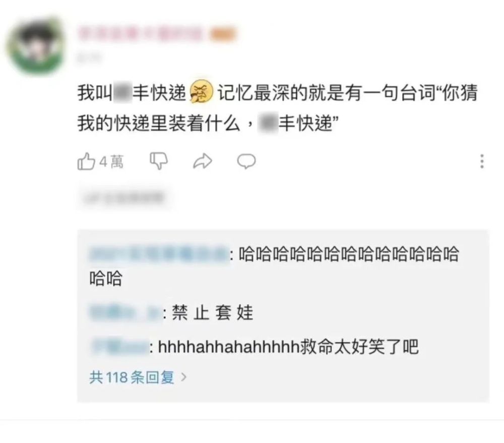Open username of the hhhhahhahahhhhh replier
This screenshot has width=504, height=443.
click(119, 347)
